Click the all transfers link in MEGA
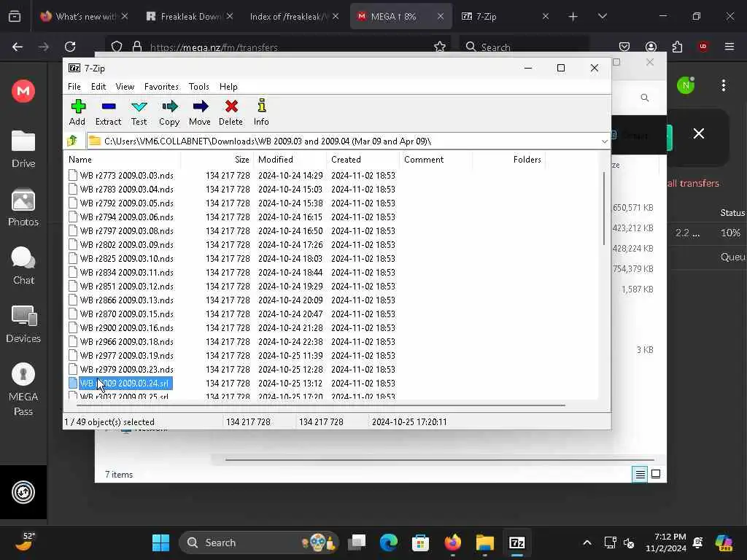747x560 pixels. point(693,183)
